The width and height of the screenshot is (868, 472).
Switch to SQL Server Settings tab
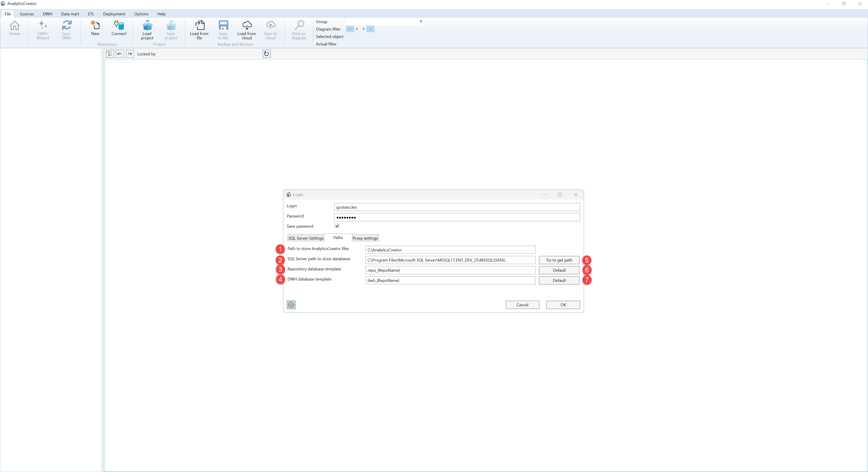click(x=306, y=238)
